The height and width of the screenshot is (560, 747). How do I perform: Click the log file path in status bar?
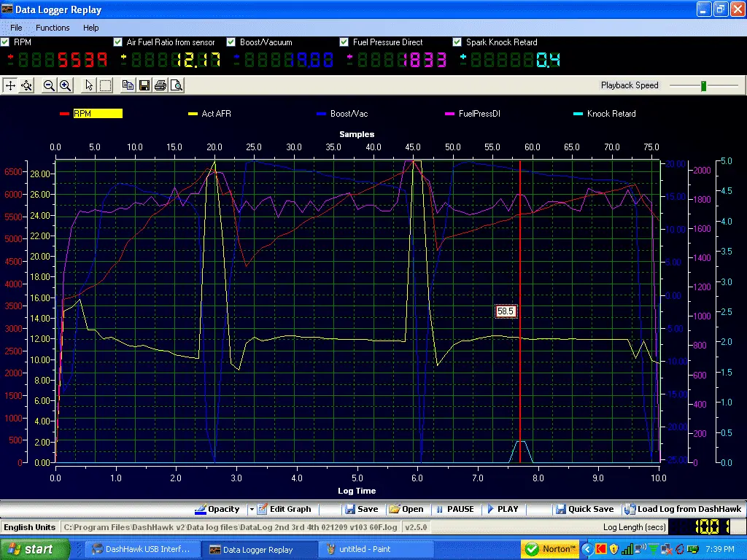tap(231, 527)
